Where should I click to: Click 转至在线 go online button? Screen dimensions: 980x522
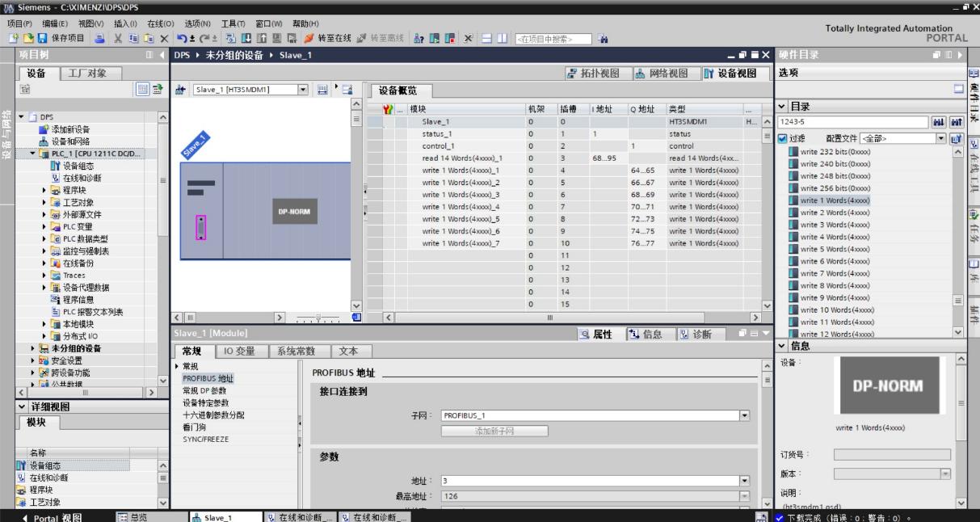(x=326, y=38)
